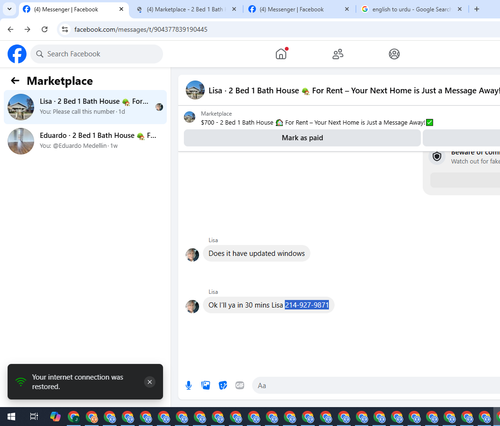Choose a sticker icon
This screenshot has height=426, width=500.
click(x=223, y=385)
